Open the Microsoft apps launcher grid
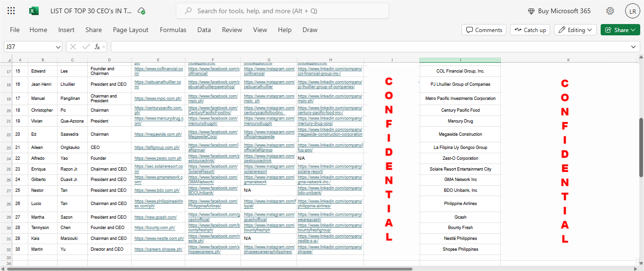This screenshot has width=644, height=271. 11,11
